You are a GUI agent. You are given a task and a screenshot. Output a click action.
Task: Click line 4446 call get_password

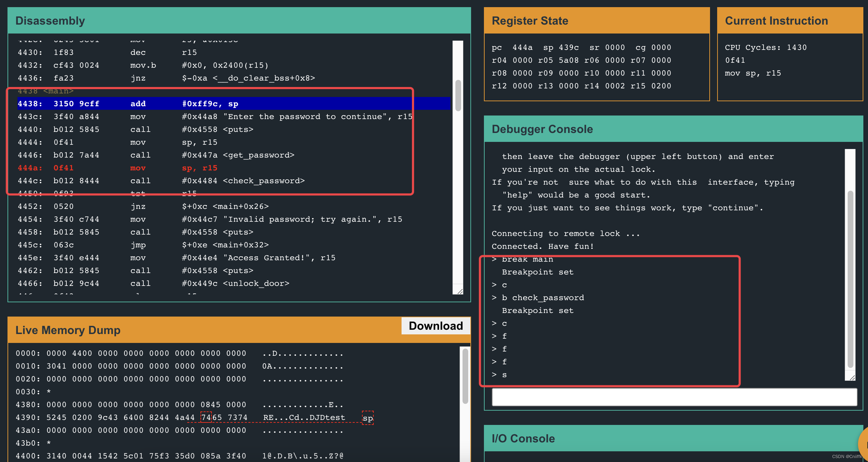coord(156,155)
